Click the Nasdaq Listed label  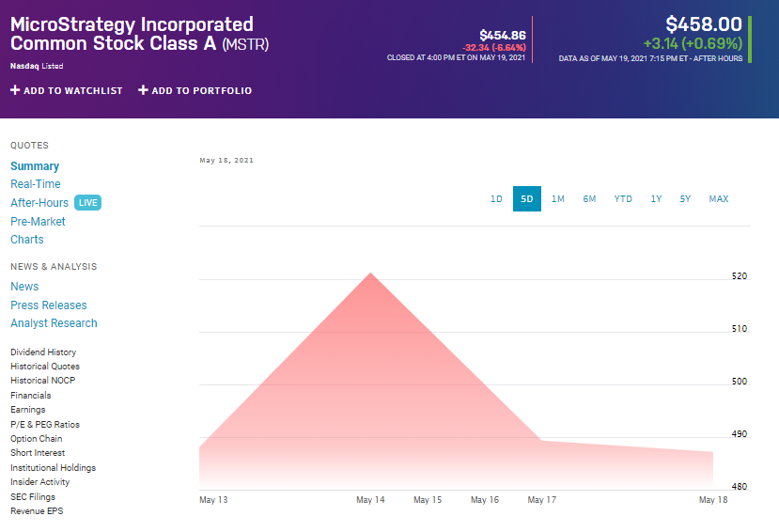[x=37, y=66]
